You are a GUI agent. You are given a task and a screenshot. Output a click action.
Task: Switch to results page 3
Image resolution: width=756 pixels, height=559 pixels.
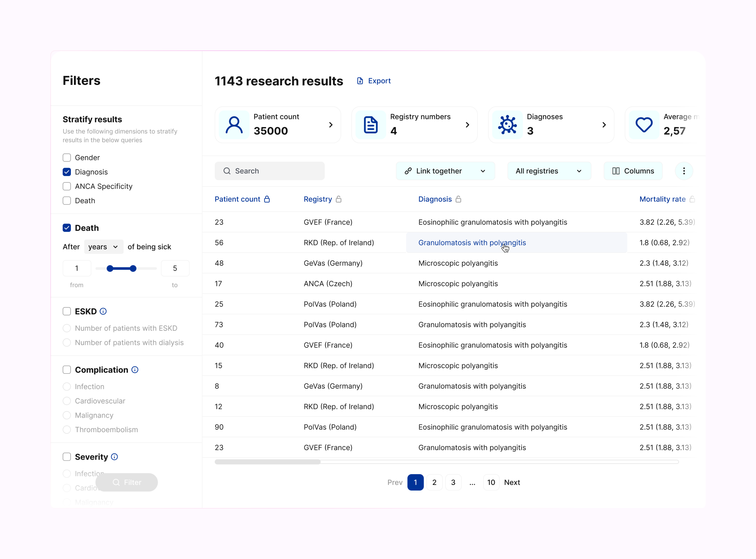pyautogui.click(x=453, y=482)
